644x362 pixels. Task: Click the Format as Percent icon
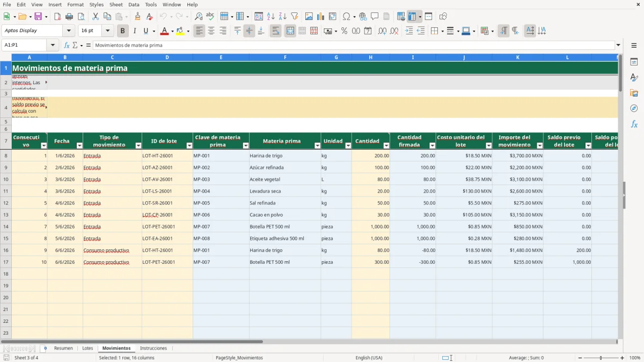pyautogui.click(x=344, y=31)
